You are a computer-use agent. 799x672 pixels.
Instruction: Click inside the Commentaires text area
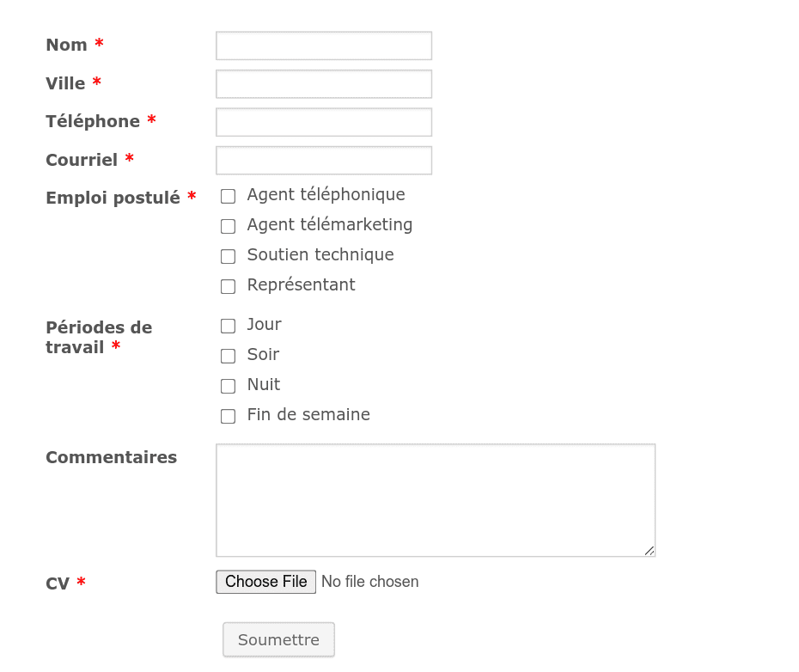436,500
